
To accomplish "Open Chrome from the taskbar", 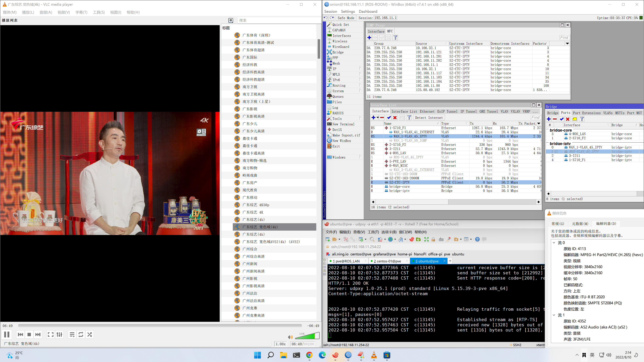I will tap(309, 355).
